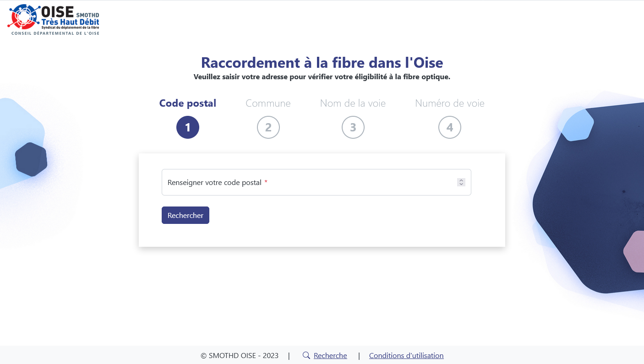Select step circle number 2
Viewport: 644px width, 364px height.
[268, 127]
